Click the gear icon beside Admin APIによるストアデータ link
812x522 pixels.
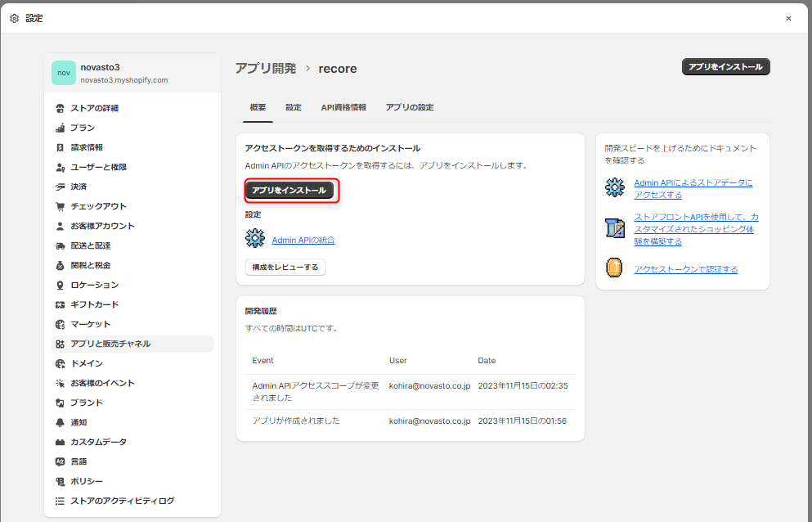[615, 187]
